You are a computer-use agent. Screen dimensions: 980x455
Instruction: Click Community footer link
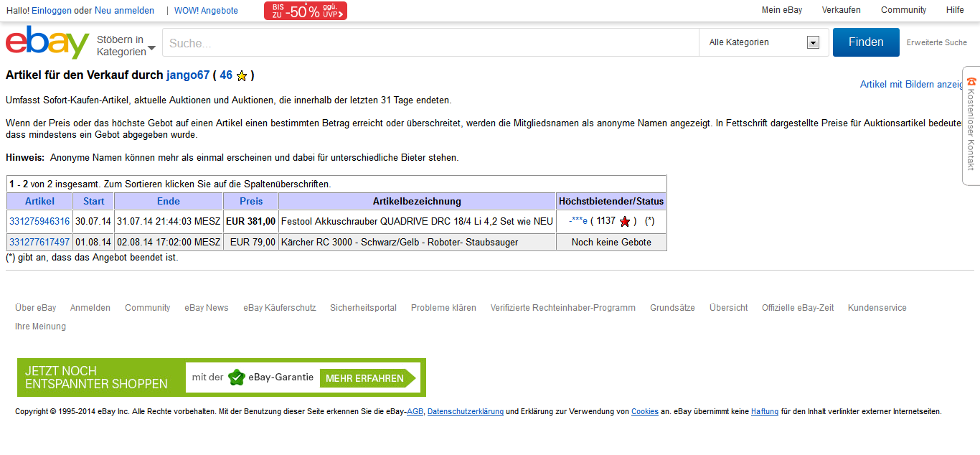coord(148,308)
